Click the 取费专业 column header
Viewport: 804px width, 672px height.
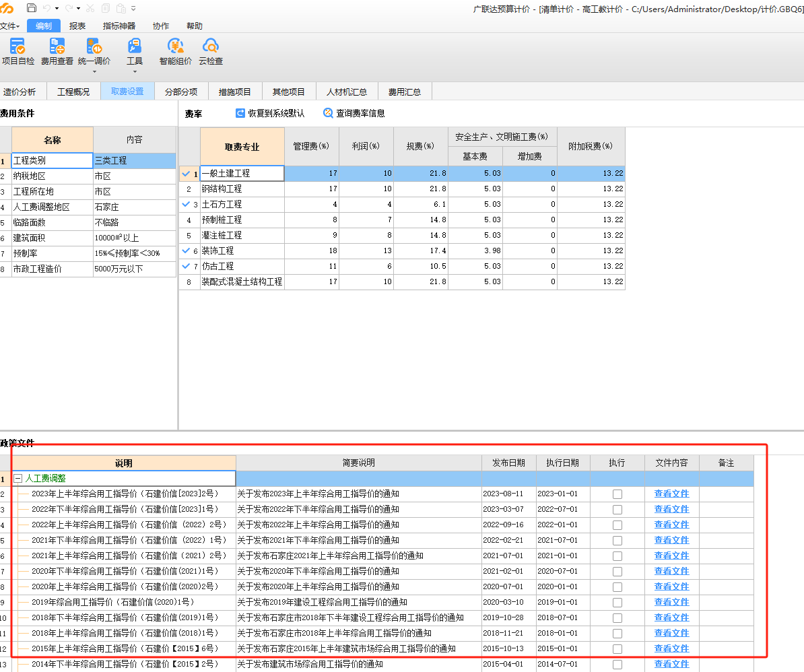point(242,147)
